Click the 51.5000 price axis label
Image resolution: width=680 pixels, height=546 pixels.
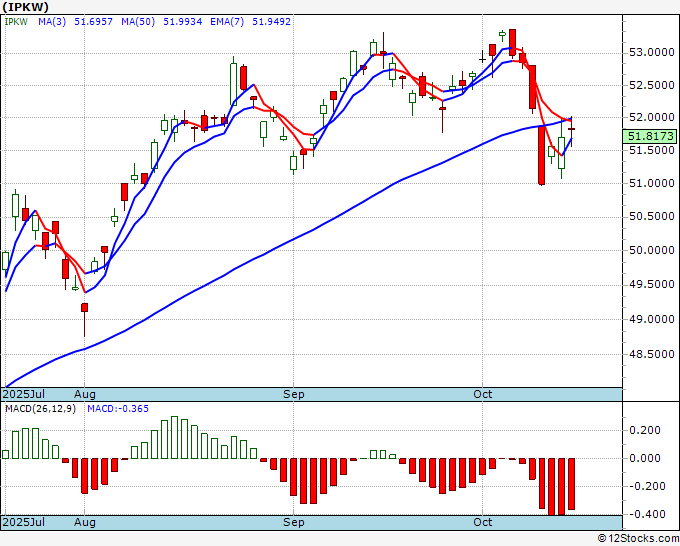(x=652, y=150)
